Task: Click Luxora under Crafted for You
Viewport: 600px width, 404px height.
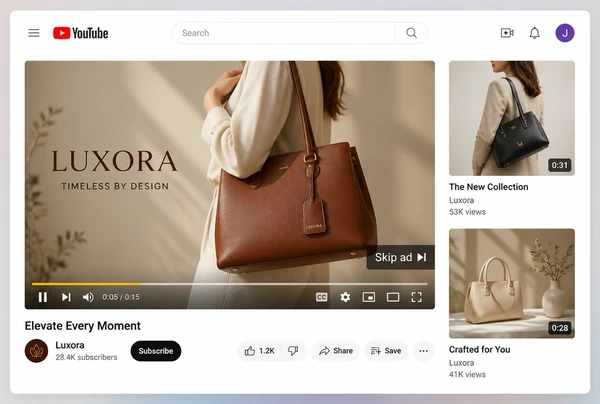Action: pyautogui.click(x=461, y=363)
